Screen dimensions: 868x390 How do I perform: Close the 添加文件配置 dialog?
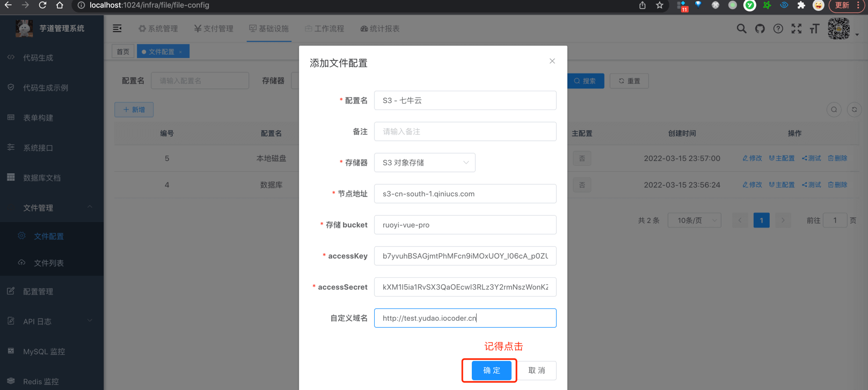tap(552, 61)
